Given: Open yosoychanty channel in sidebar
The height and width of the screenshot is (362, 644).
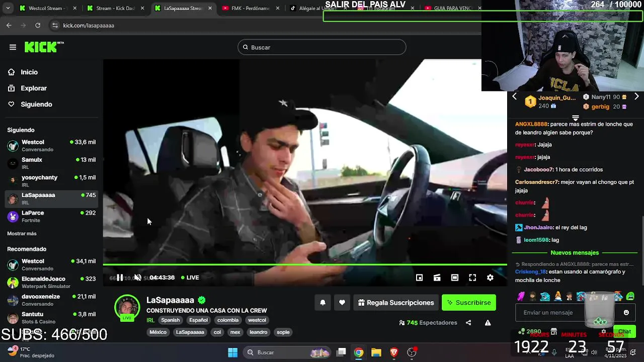Looking at the screenshot, I should click(51, 181).
